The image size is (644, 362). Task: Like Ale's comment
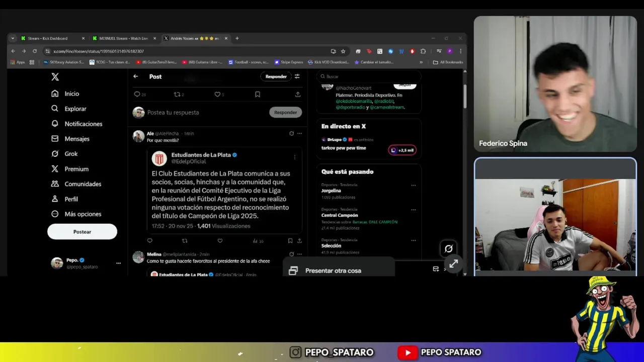[x=220, y=241]
